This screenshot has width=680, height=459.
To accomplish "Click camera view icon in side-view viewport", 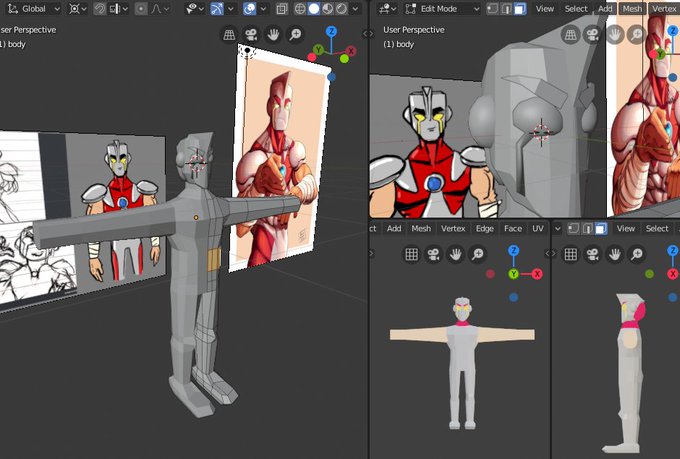I will 592,255.
